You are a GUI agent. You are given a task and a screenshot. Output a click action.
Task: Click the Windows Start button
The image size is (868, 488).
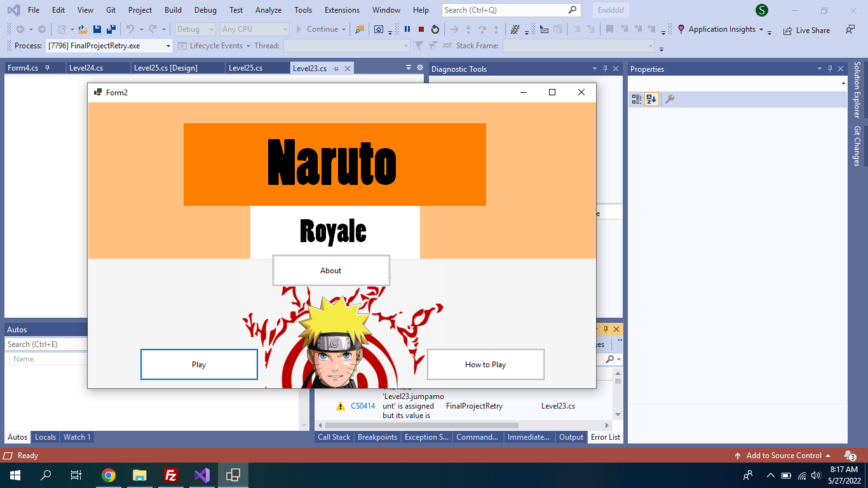(15, 475)
